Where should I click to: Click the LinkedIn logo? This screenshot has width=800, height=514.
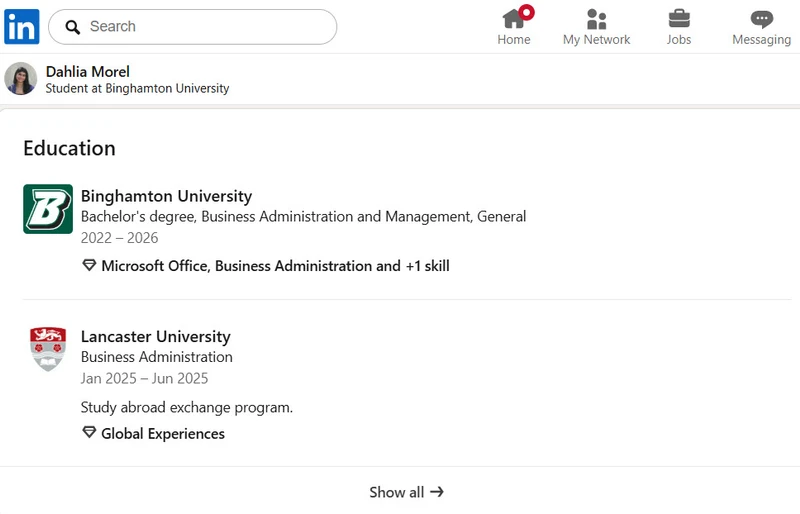pyautogui.click(x=21, y=27)
